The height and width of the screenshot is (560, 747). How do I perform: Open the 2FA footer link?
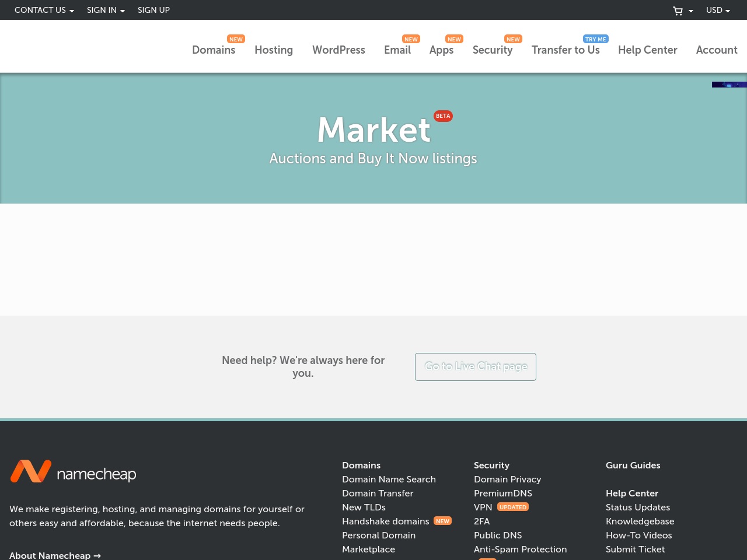click(481, 521)
